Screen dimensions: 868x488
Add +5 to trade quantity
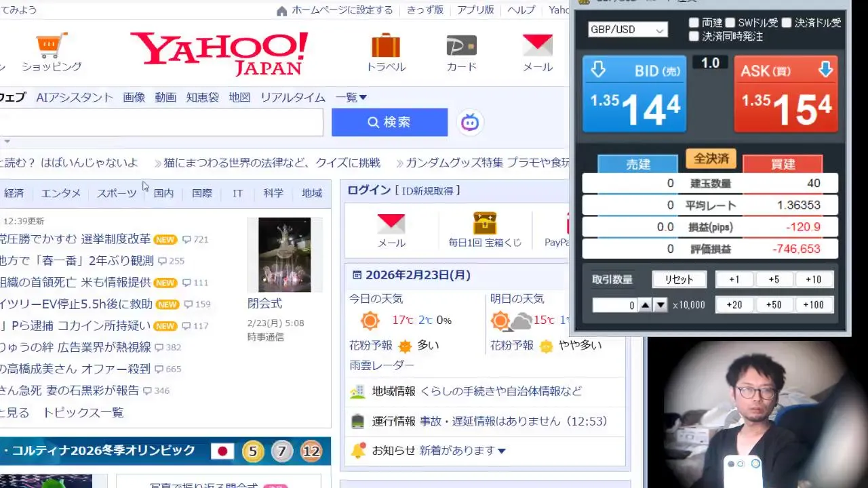774,279
